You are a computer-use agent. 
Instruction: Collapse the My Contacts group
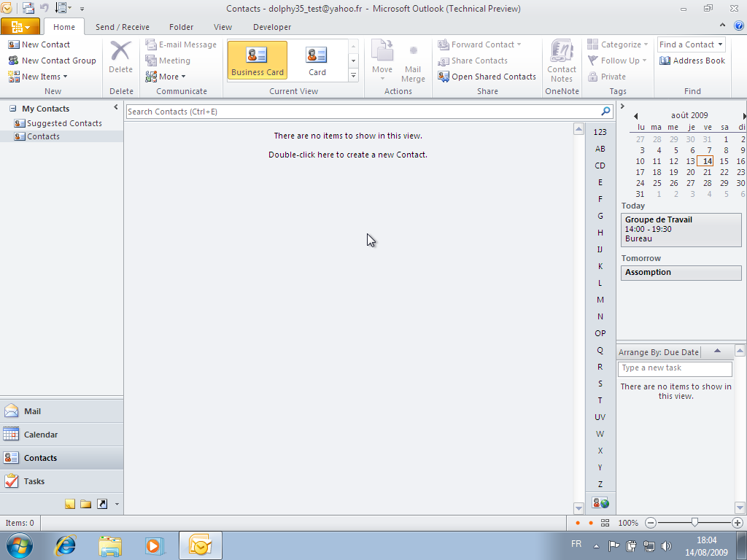(x=13, y=109)
